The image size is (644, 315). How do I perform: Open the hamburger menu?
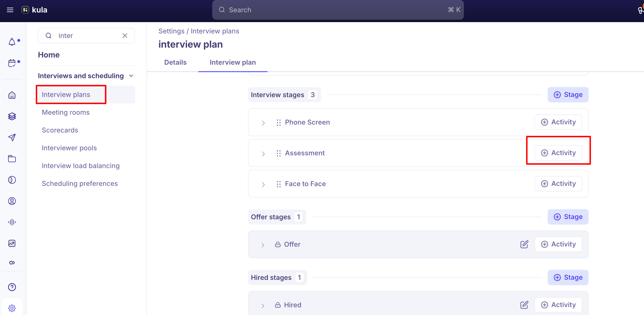[x=10, y=10]
